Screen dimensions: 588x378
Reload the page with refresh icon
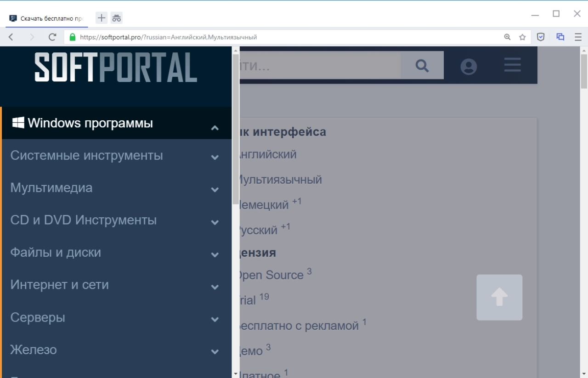click(x=52, y=37)
